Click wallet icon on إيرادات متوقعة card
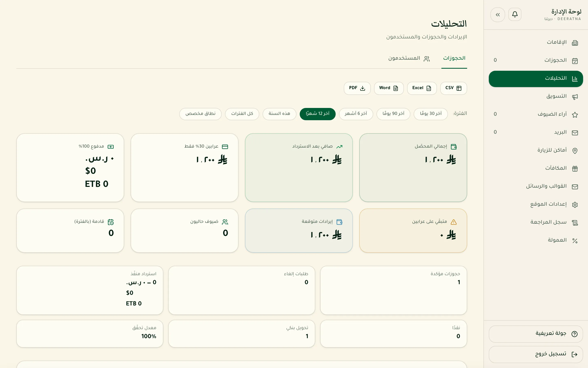 [x=339, y=222]
